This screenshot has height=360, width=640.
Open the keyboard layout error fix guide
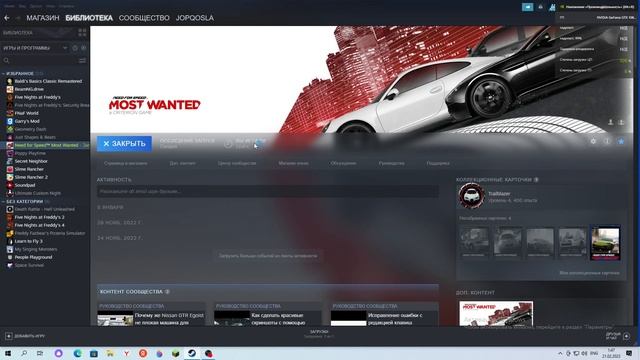(384, 314)
